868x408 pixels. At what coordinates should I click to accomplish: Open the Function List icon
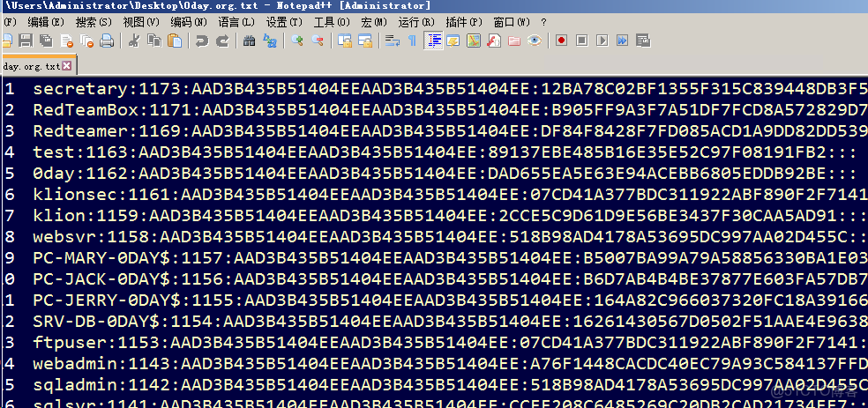494,41
